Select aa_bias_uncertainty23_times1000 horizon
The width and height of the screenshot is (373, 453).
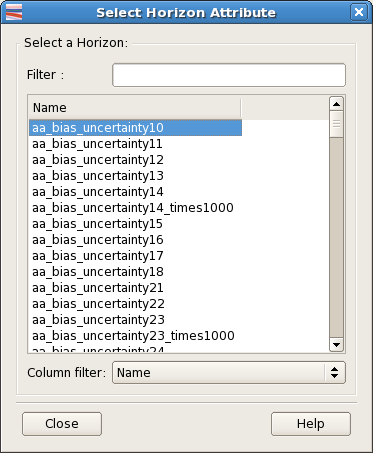(x=135, y=336)
